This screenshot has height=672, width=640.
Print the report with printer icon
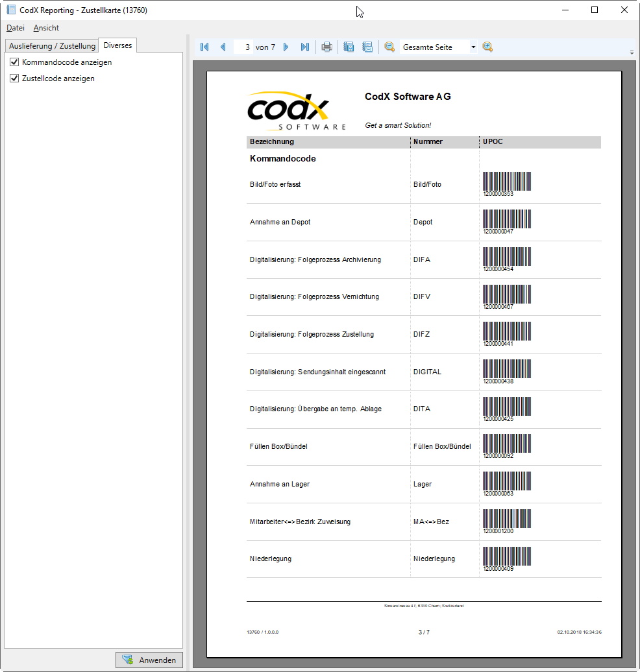click(x=327, y=47)
